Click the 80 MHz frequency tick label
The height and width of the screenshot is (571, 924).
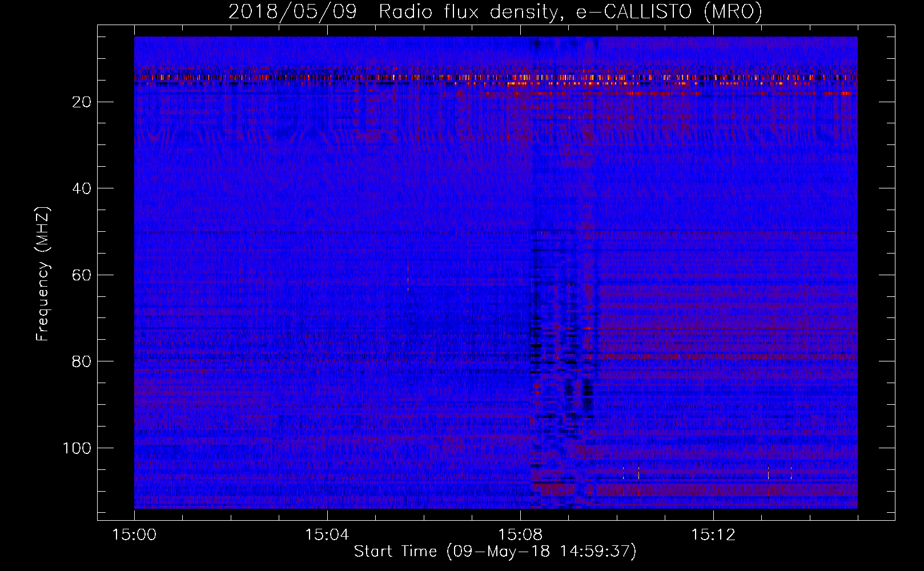coord(82,361)
